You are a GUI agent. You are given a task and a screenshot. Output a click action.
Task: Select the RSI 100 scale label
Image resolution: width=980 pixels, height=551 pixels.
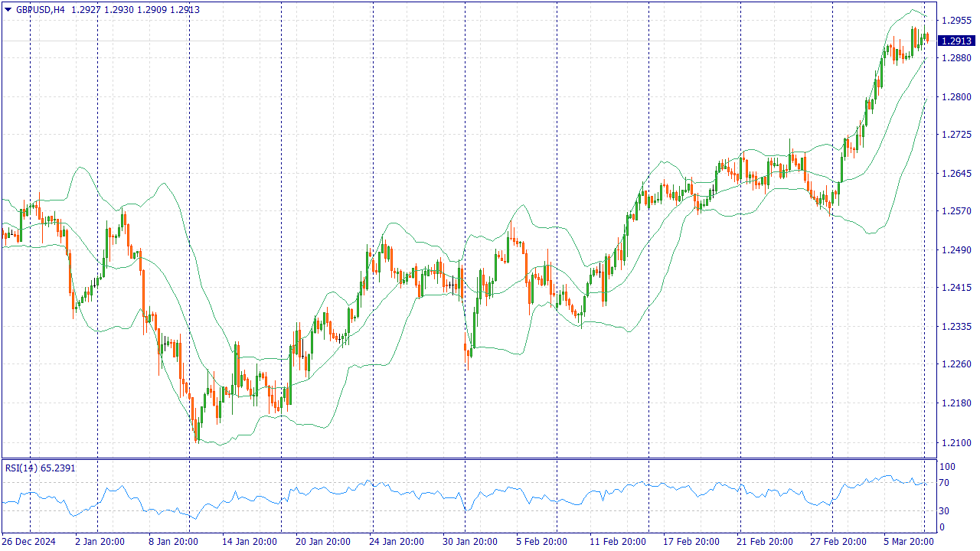[x=948, y=467]
